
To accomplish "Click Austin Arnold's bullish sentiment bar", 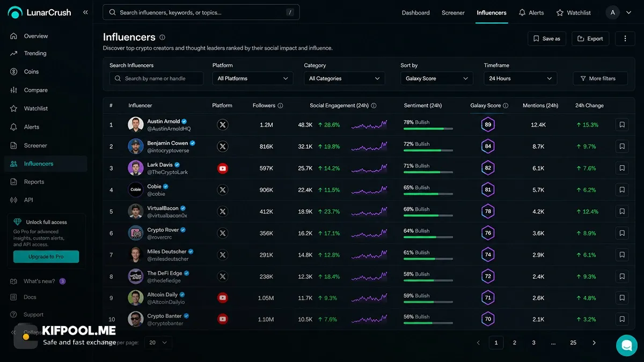I will coord(428,129).
